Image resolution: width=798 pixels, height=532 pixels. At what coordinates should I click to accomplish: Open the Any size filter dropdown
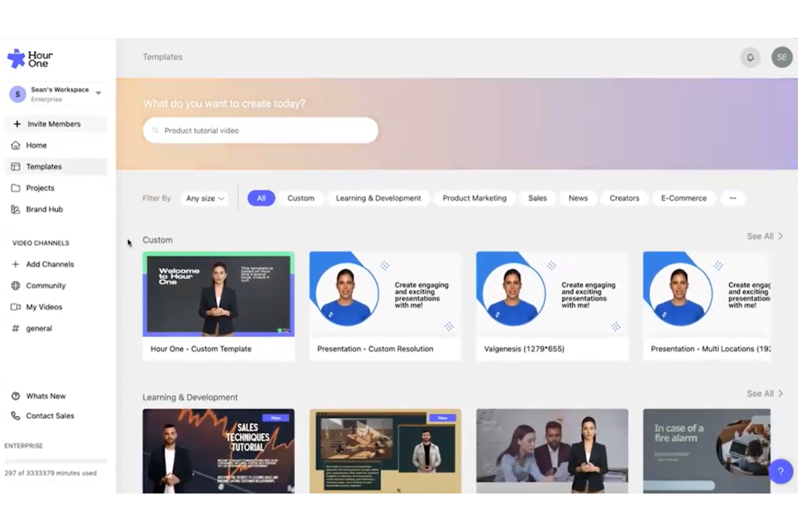click(x=205, y=198)
